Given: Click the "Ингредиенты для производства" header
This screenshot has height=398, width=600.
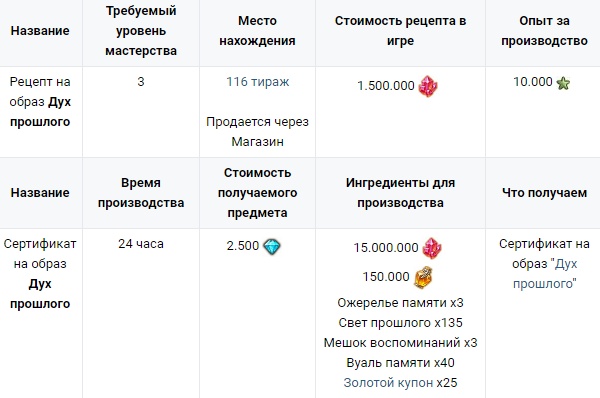Looking at the screenshot, I should [x=400, y=192].
